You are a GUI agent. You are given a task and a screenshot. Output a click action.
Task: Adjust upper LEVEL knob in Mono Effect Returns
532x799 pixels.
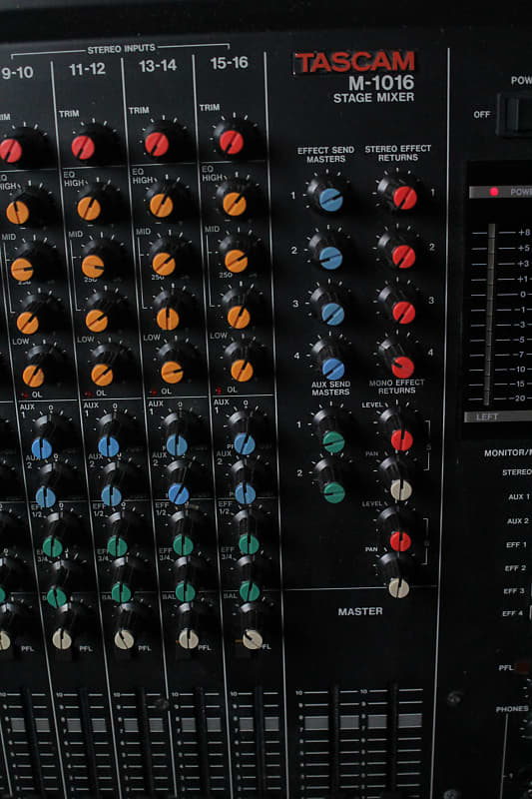(401, 439)
